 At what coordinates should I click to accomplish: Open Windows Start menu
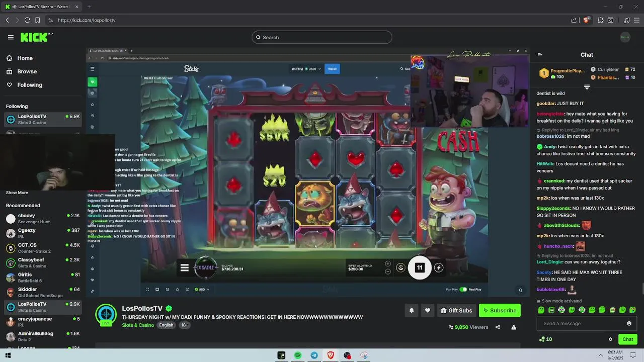pos(8,355)
